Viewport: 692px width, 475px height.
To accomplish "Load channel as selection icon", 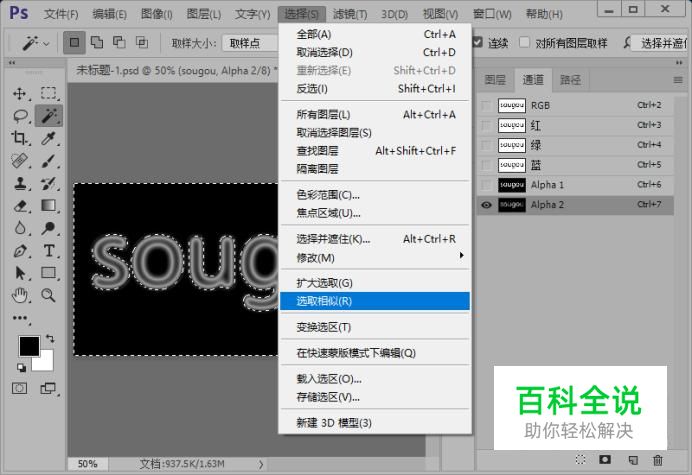I will (x=580, y=460).
